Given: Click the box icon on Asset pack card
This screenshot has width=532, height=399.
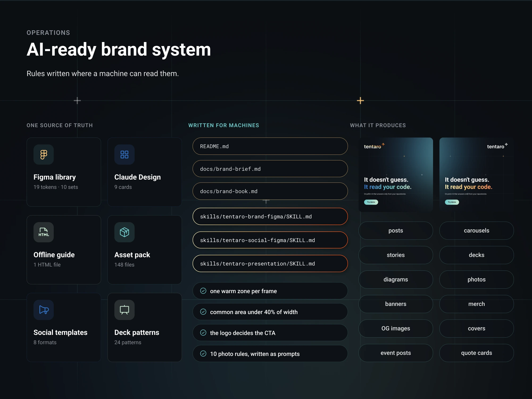Looking at the screenshot, I should [x=124, y=232].
